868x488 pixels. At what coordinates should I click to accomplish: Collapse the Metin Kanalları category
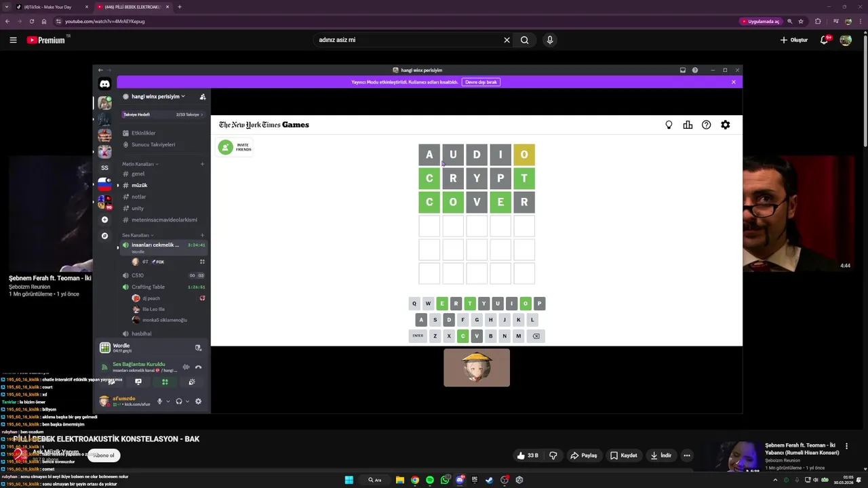click(140, 164)
